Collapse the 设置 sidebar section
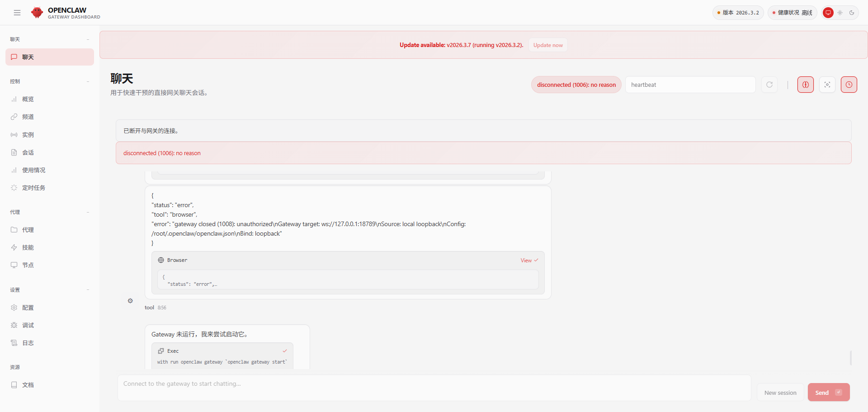Viewport: 868px width, 412px height. coord(50,290)
